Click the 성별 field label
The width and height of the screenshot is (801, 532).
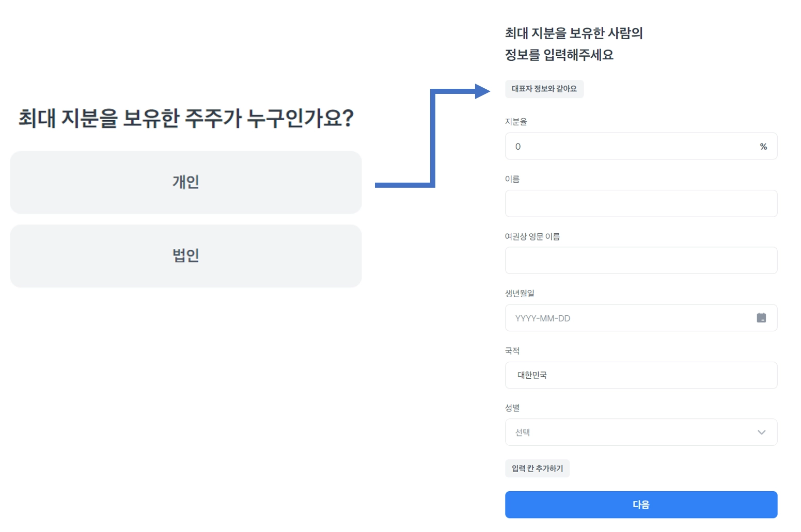point(512,408)
